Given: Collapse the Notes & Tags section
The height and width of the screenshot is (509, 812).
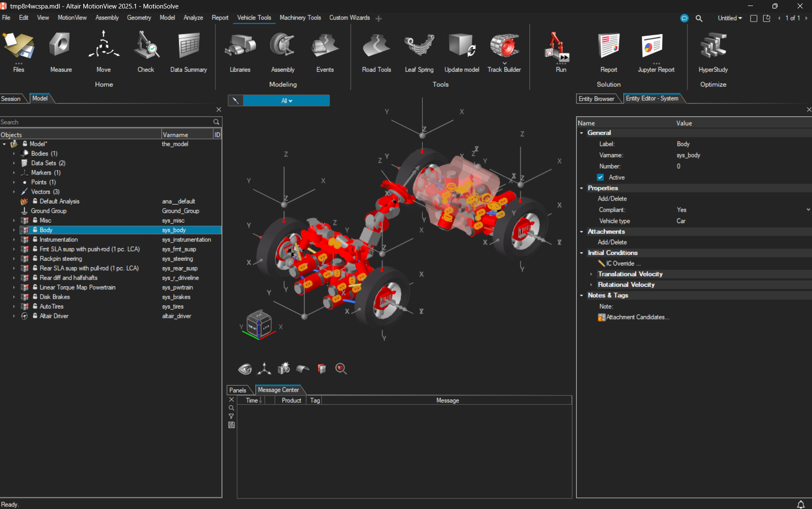Looking at the screenshot, I should 582,295.
